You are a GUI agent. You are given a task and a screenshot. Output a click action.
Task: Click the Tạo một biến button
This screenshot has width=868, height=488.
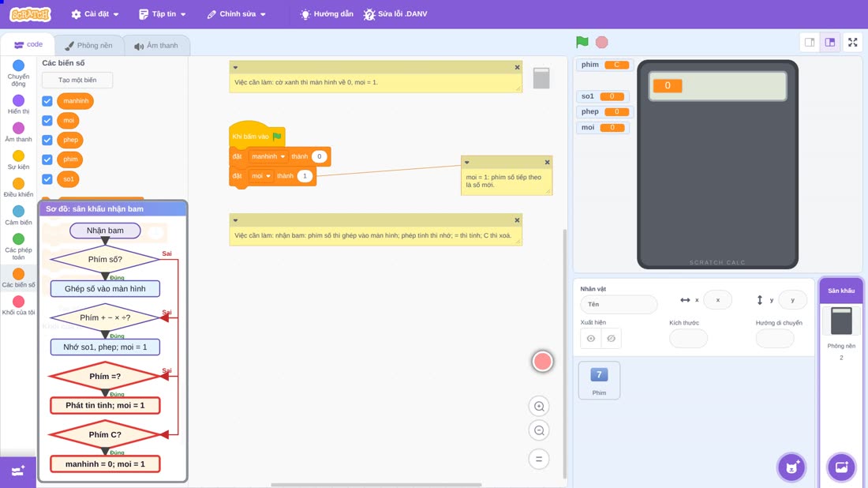[77, 80]
